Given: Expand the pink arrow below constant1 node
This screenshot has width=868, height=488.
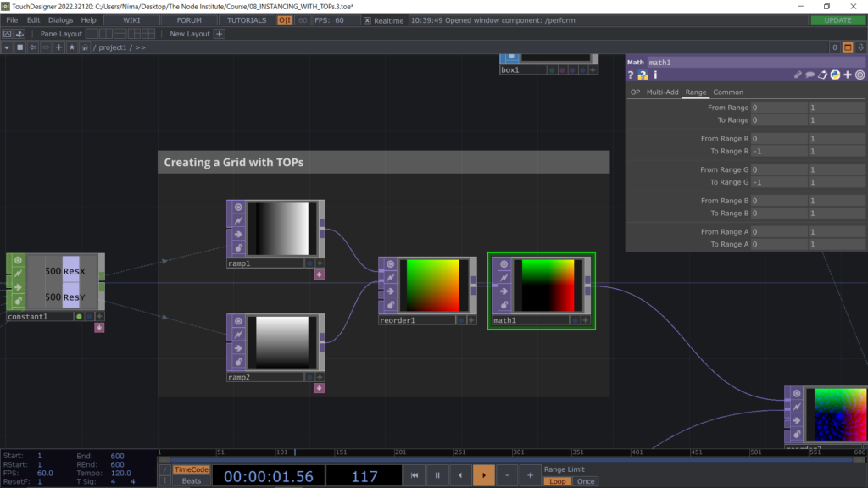Looking at the screenshot, I should point(99,328).
